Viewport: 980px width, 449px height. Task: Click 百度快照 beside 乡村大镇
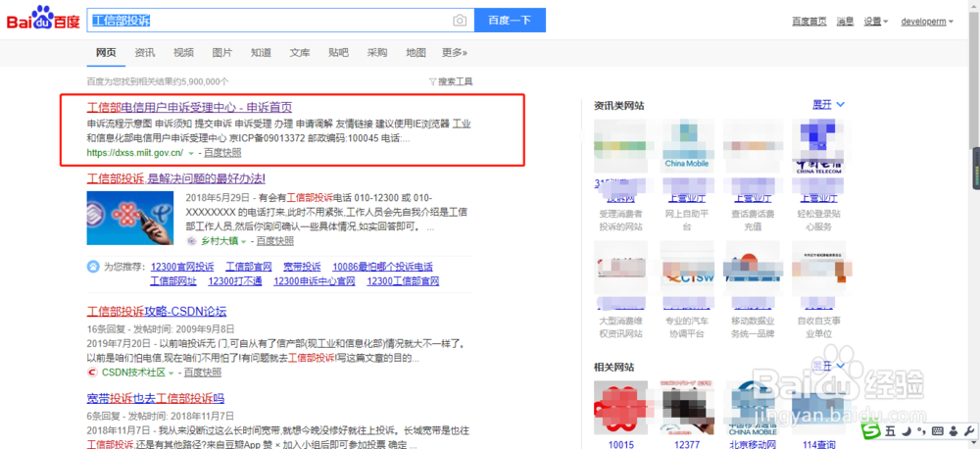coord(275,241)
